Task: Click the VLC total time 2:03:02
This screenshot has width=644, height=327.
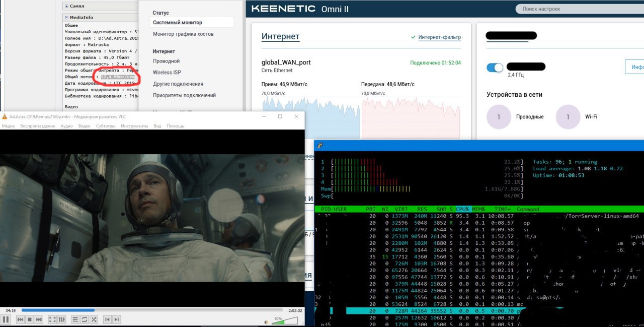Action: (x=295, y=310)
